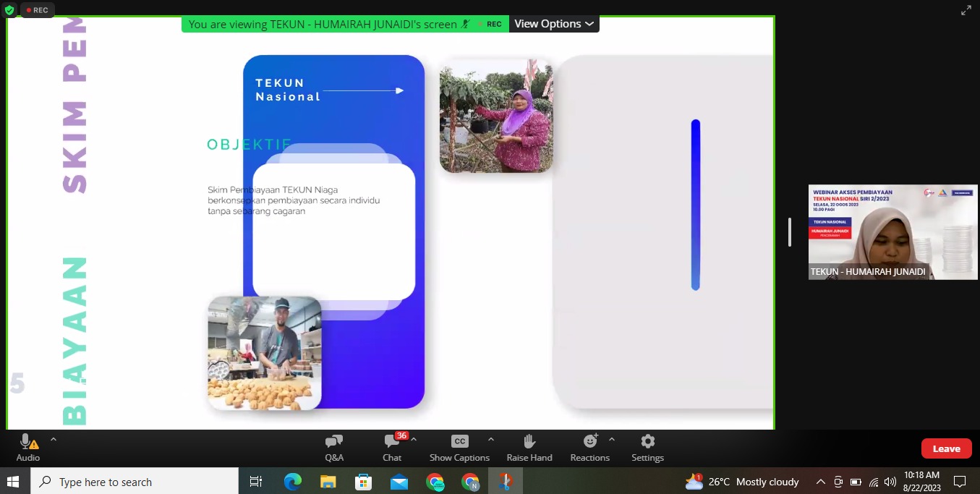
Task: Open the View Options dropdown
Action: (x=554, y=24)
